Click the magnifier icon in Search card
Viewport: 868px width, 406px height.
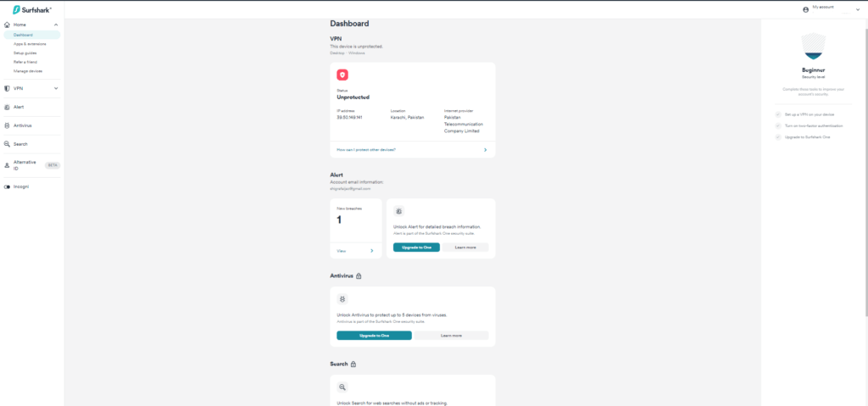coord(342,387)
